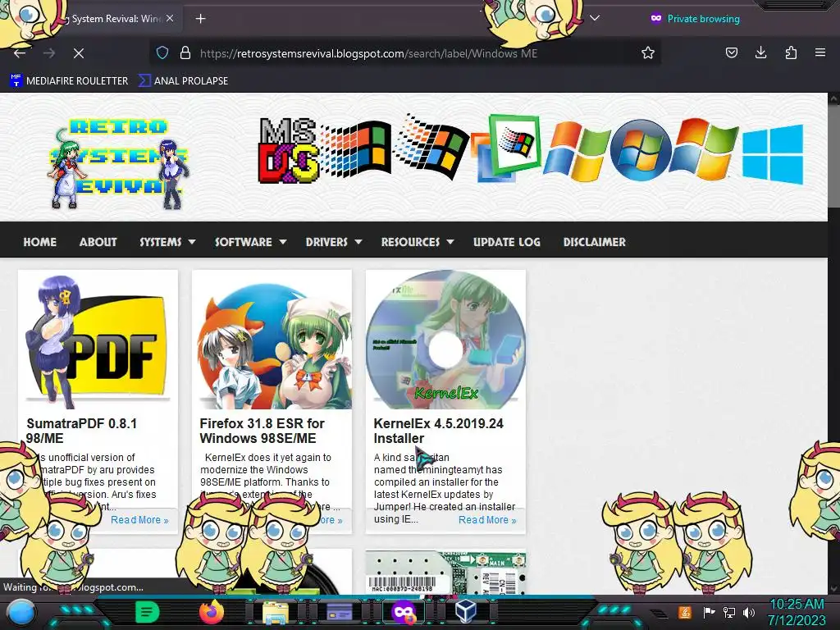
Task: Open Firefox 31.8 ESR for Windows 98SE/ME title
Action: (x=262, y=431)
